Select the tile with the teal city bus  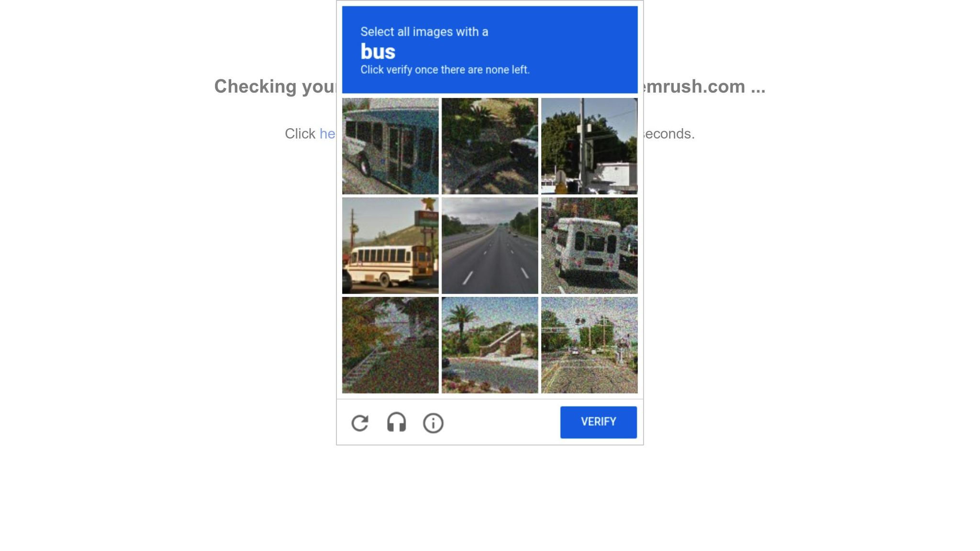click(390, 146)
